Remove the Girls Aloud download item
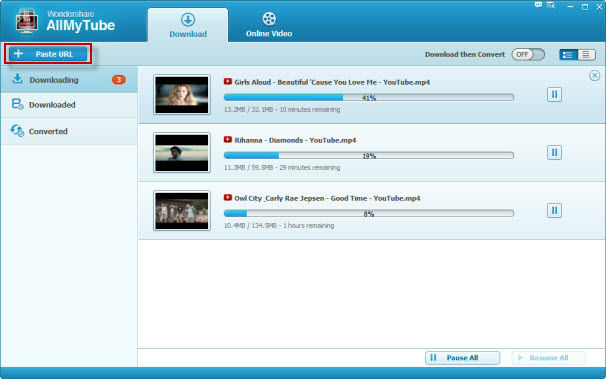Screen dimensions: 606x379 point(594,75)
